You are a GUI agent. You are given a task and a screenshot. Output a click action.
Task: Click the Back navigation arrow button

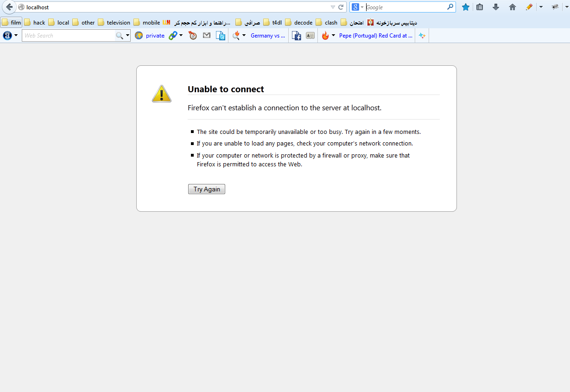[x=9, y=7]
